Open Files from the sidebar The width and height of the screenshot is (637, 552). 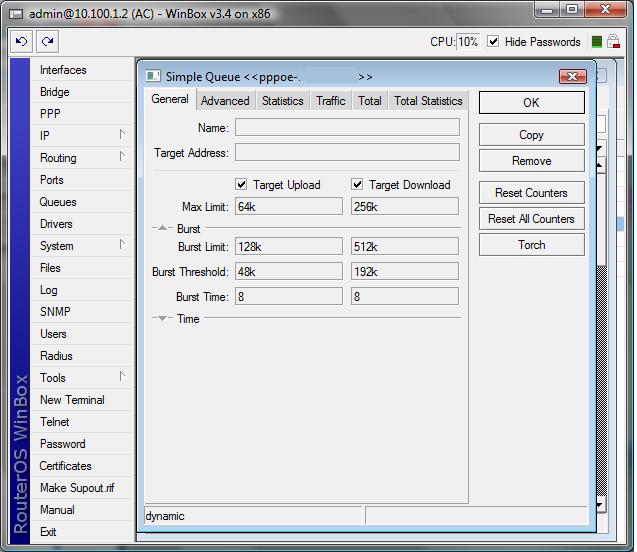coord(82,268)
